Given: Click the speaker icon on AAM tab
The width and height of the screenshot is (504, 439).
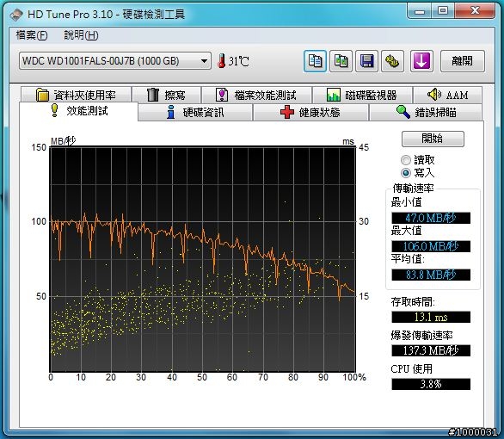Looking at the screenshot, I should coord(434,94).
